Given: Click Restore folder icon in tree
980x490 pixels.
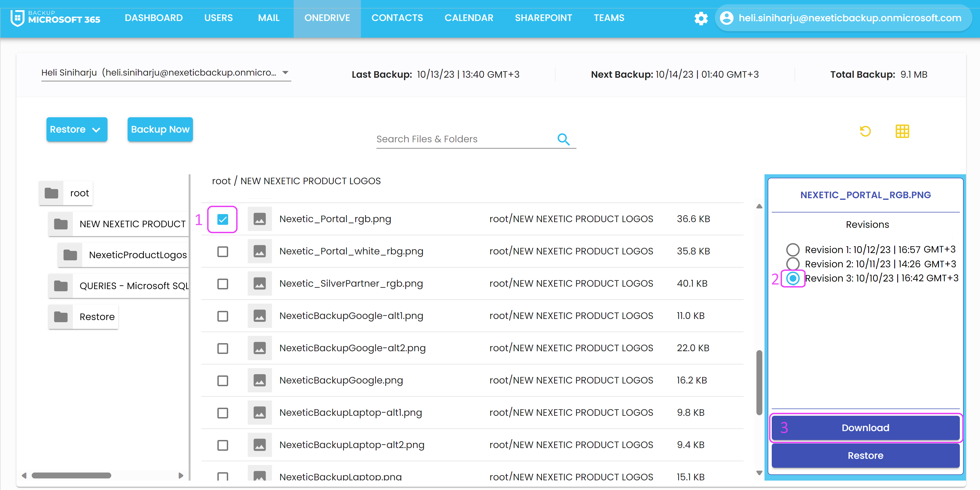Looking at the screenshot, I should click(x=61, y=316).
